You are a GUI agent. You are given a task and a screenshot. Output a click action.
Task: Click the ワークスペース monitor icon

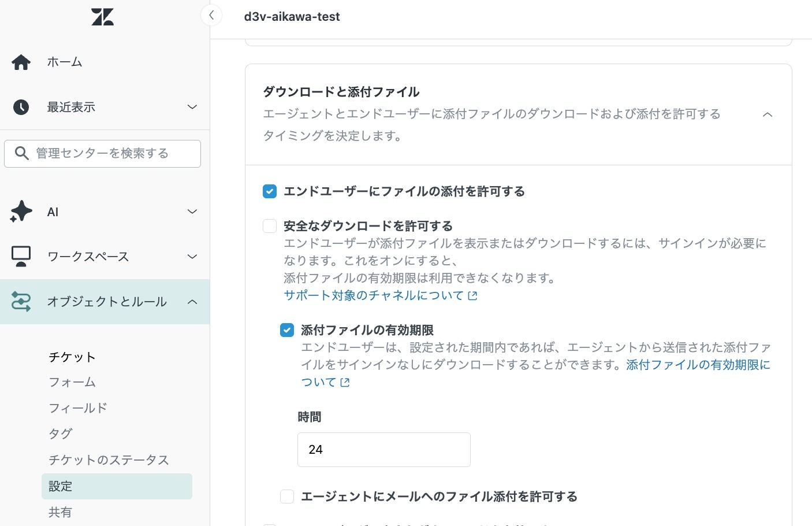coord(21,256)
